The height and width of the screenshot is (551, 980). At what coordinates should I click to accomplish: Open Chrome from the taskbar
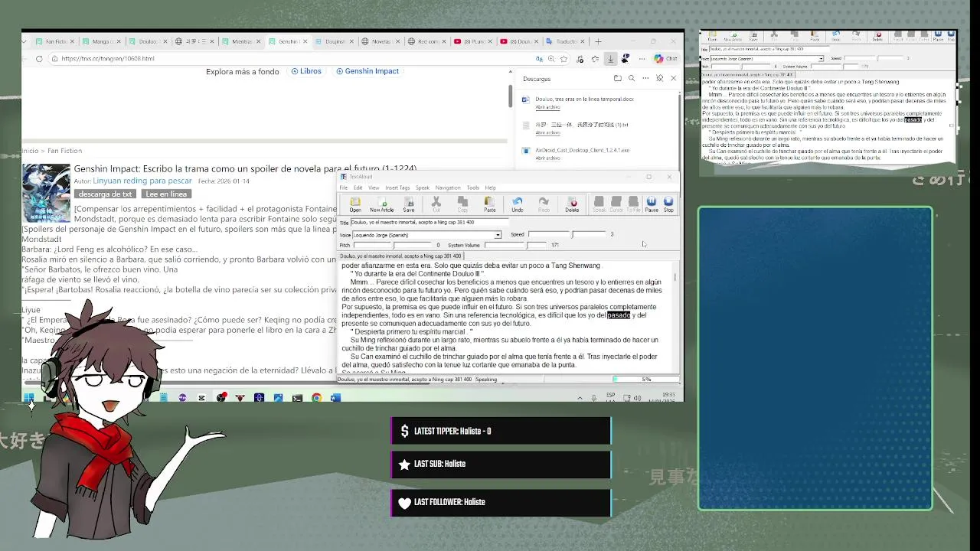pyautogui.click(x=316, y=397)
